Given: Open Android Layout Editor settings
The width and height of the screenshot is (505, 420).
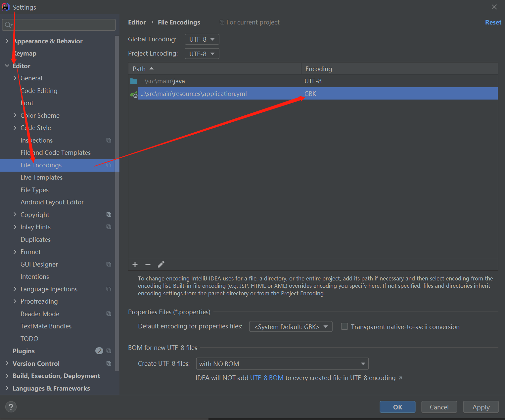Looking at the screenshot, I should (52, 202).
